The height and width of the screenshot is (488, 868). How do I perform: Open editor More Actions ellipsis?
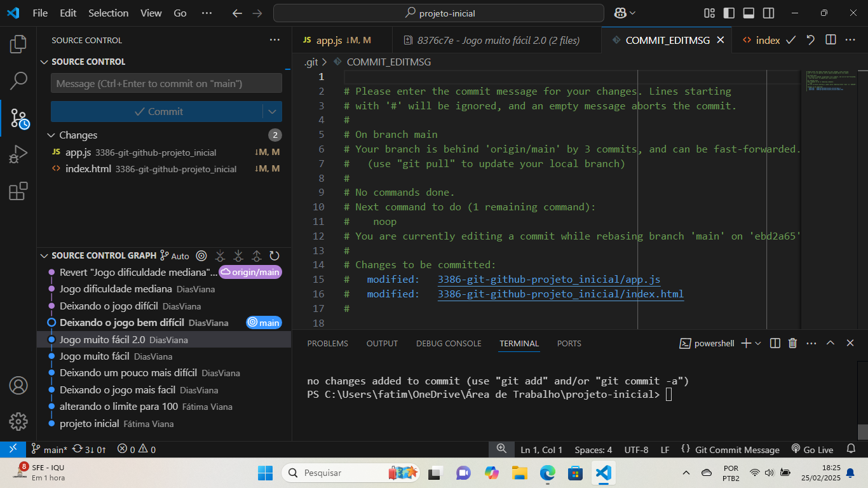click(850, 40)
